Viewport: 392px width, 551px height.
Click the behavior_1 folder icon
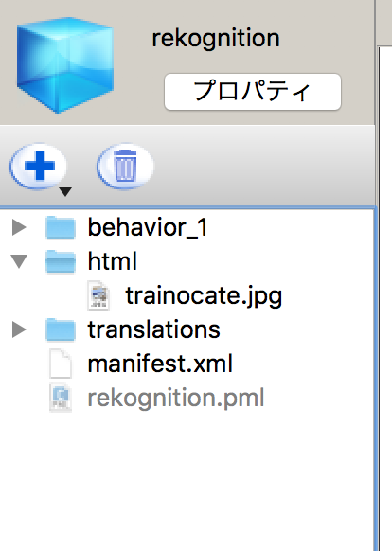[61, 228]
